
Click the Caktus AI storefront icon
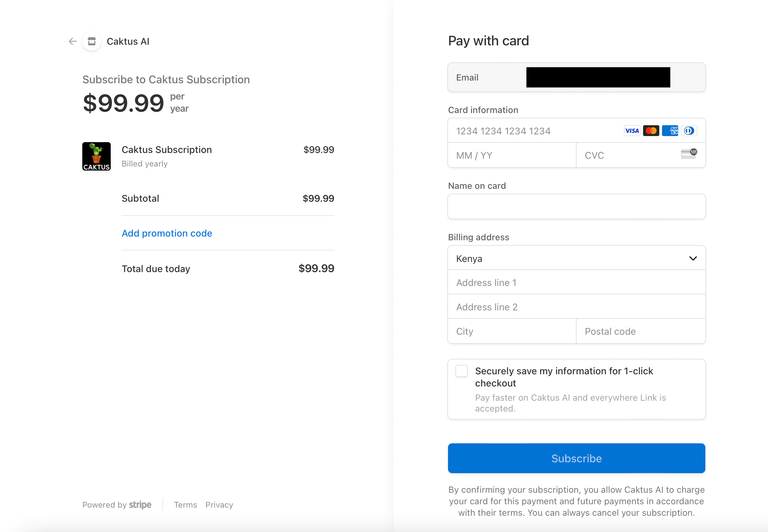coord(92,41)
